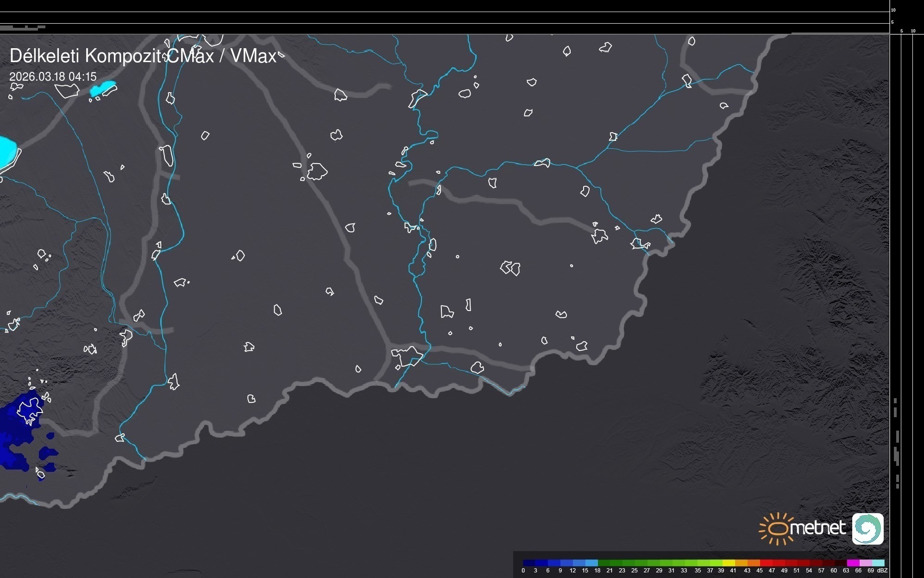
Task: Select the light cyan 69 dBZ legend swatch
Action: 878,563
